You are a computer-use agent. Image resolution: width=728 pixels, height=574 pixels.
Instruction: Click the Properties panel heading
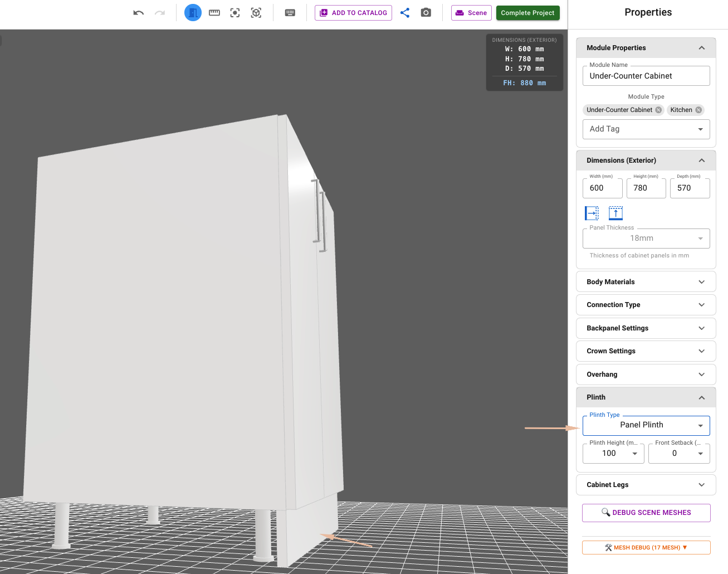tap(648, 12)
